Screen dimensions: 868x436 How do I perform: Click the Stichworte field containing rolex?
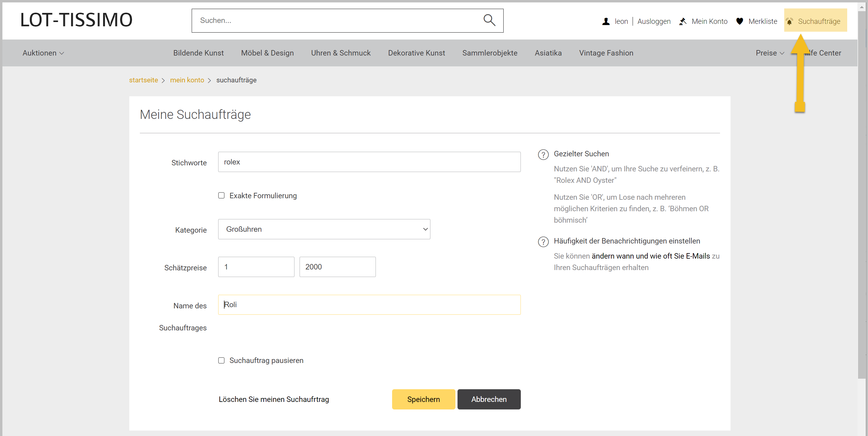tap(369, 162)
